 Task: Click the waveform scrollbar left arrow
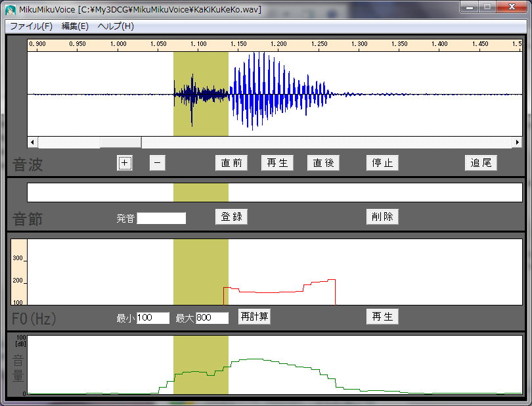pos(33,143)
